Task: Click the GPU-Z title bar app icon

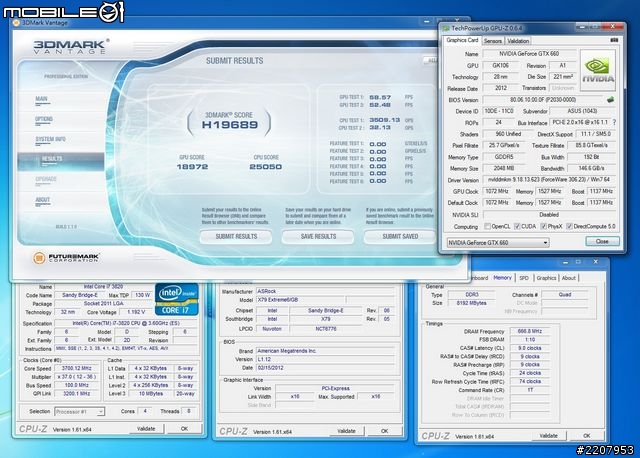Action: point(446,28)
